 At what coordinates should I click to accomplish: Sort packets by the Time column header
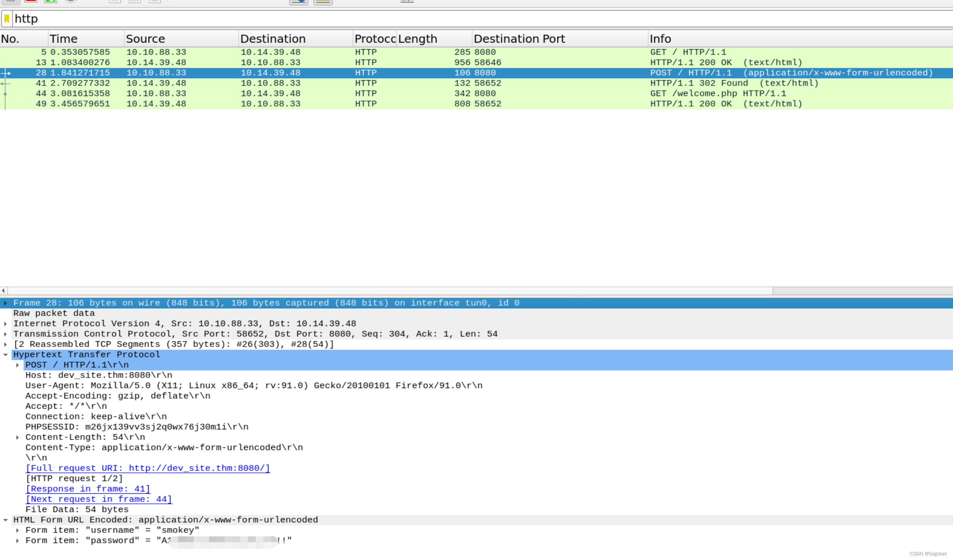(x=86, y=39)
